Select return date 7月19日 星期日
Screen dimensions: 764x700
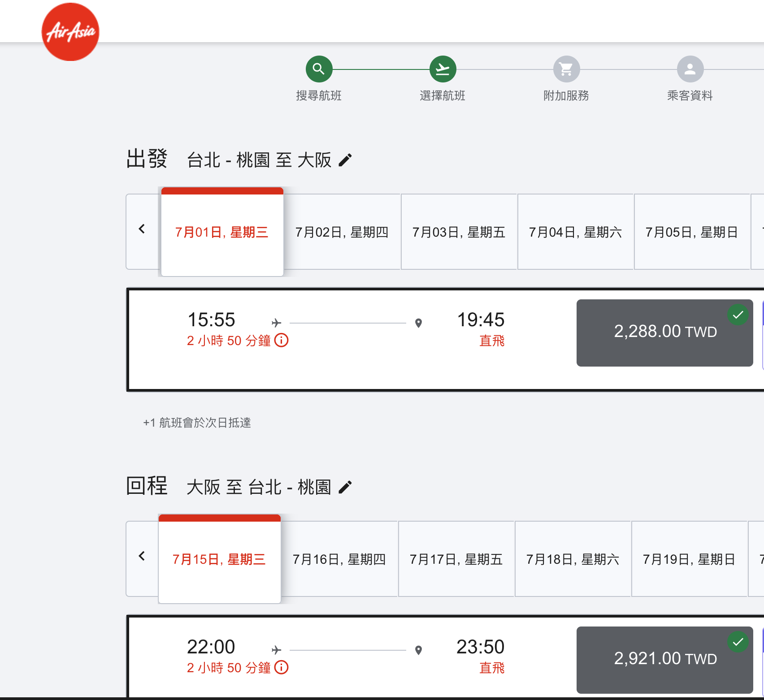[689, 559]
